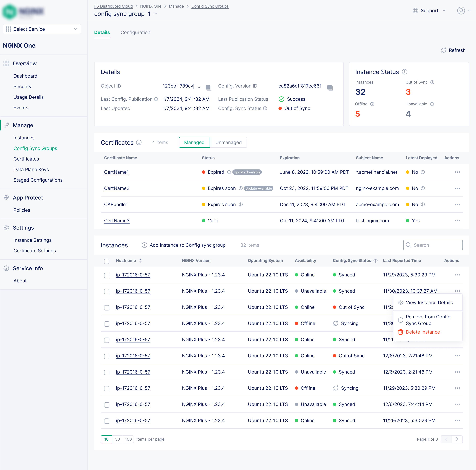476x470 pixels.
Task: Open actions menu for CertName1 row
Action: pos(457,172)
